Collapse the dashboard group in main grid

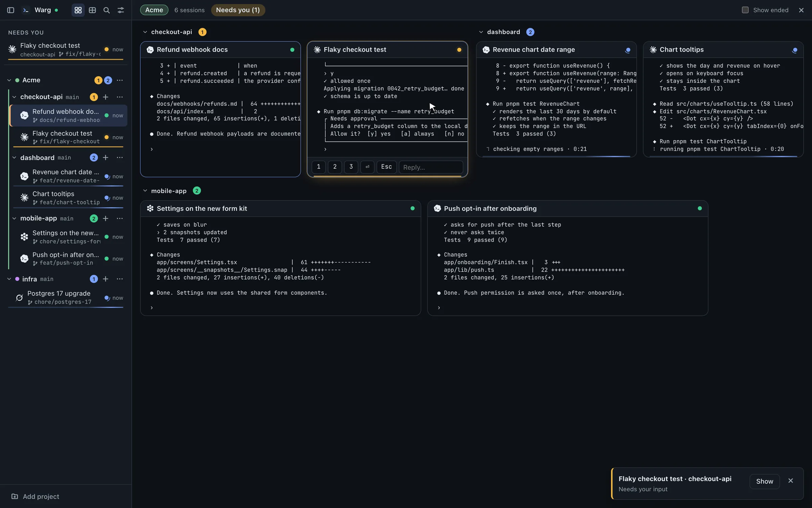click(481, 32)
